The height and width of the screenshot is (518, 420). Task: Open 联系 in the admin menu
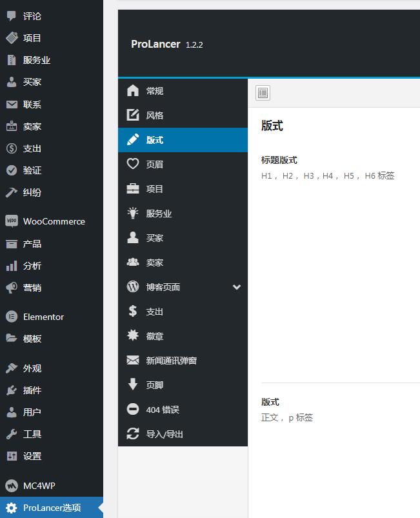point(52,105)
